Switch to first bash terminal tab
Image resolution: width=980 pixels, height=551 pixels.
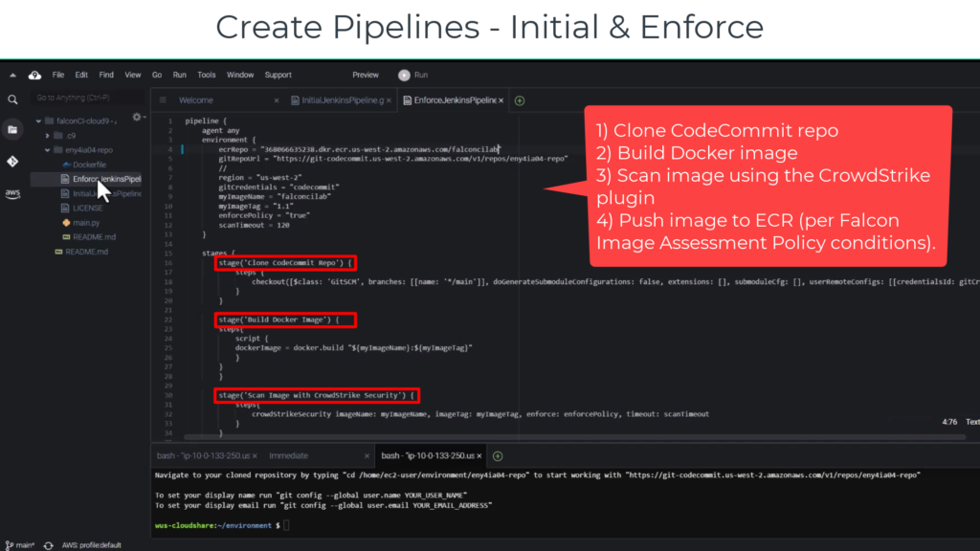203,456
